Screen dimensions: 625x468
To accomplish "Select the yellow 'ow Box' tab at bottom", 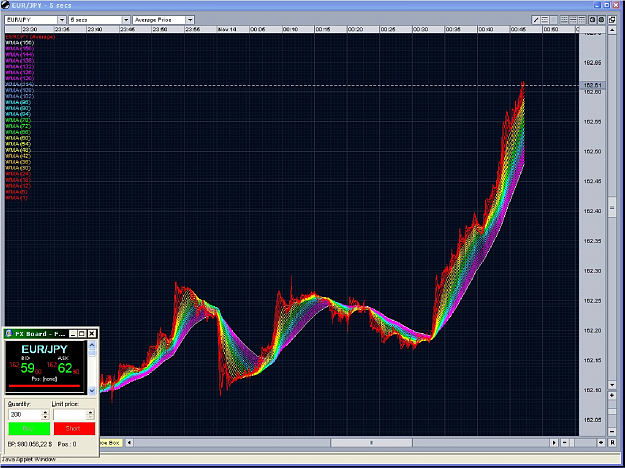I will 110,442.
